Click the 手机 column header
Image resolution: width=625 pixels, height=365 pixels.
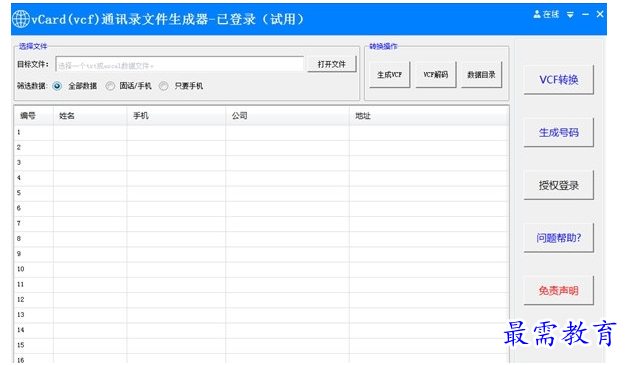tap(176, 116)
